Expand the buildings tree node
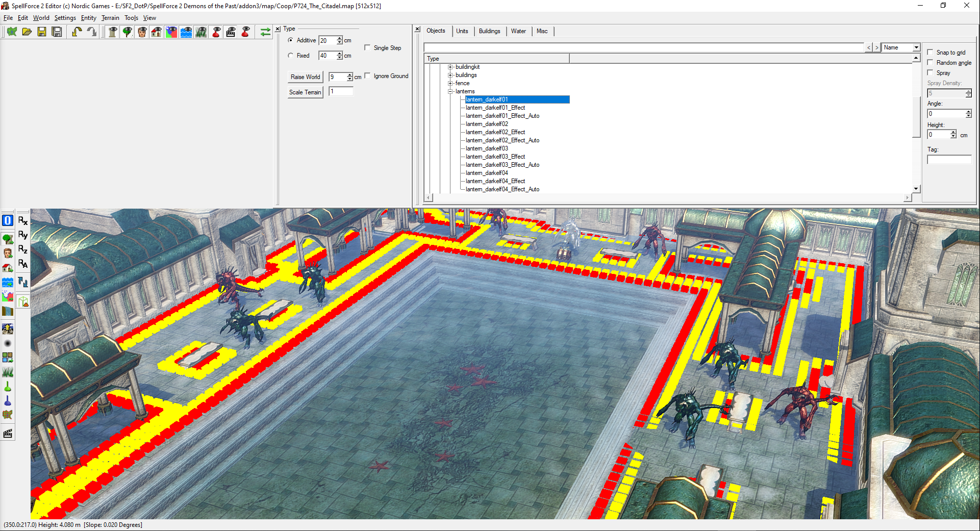The image size is (980, 531). click(x=450, y=75)
